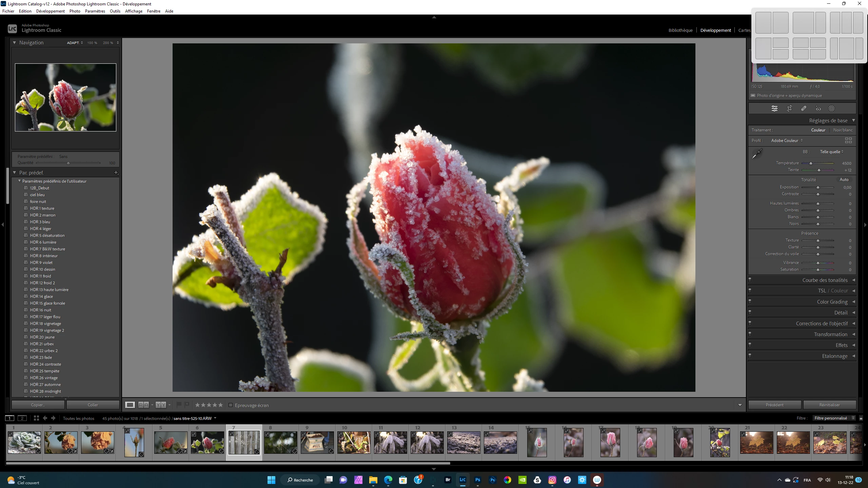The image size is (868, 488).
Task: Select the Red eye correction tool
Action: 818,108
